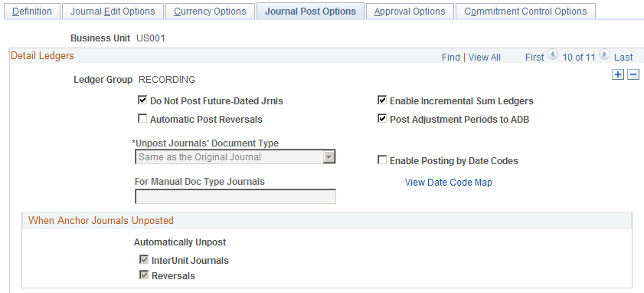Switch to the Definition tab
This screenshot has height=293, width=644.
click(x=32, y=11)
